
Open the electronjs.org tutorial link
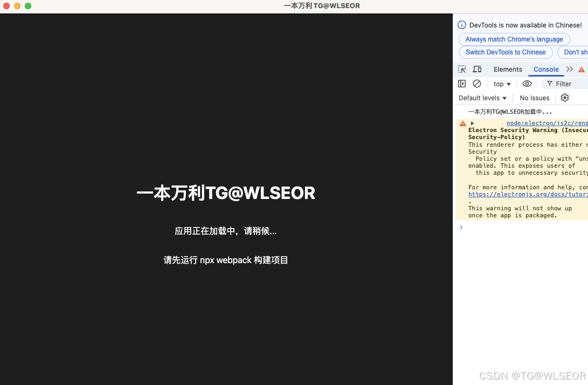[527, 194]
